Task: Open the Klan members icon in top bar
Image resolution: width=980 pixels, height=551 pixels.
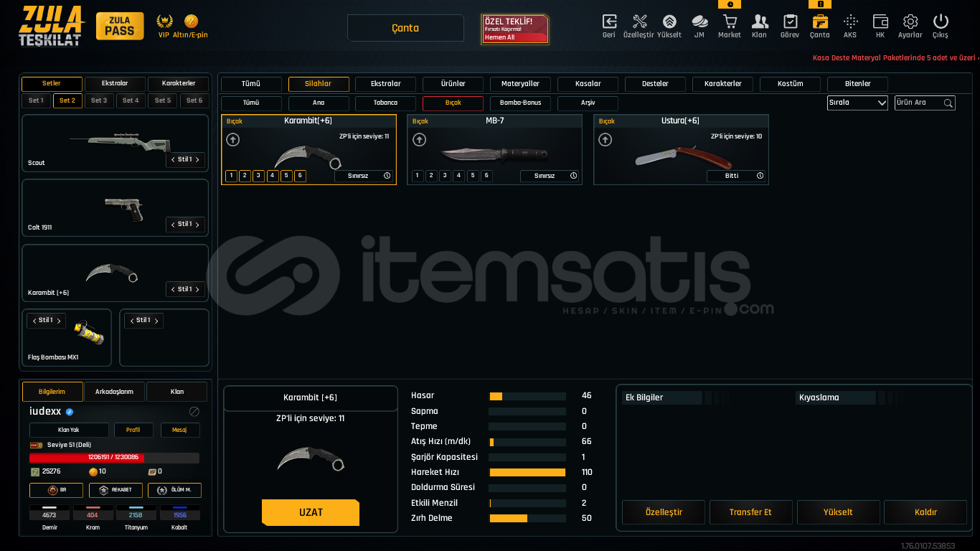Action: pos(760,21)
